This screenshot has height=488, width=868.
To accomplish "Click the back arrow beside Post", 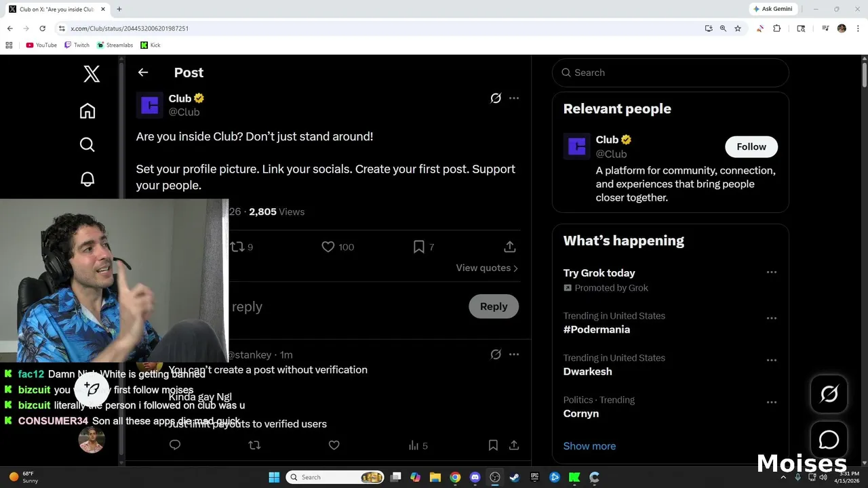I will click(143, 73).
